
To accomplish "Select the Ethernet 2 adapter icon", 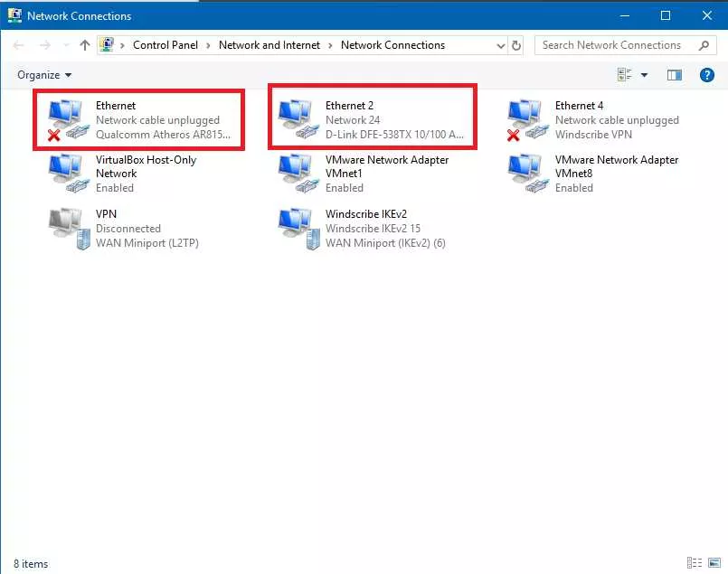I will 298,119.
